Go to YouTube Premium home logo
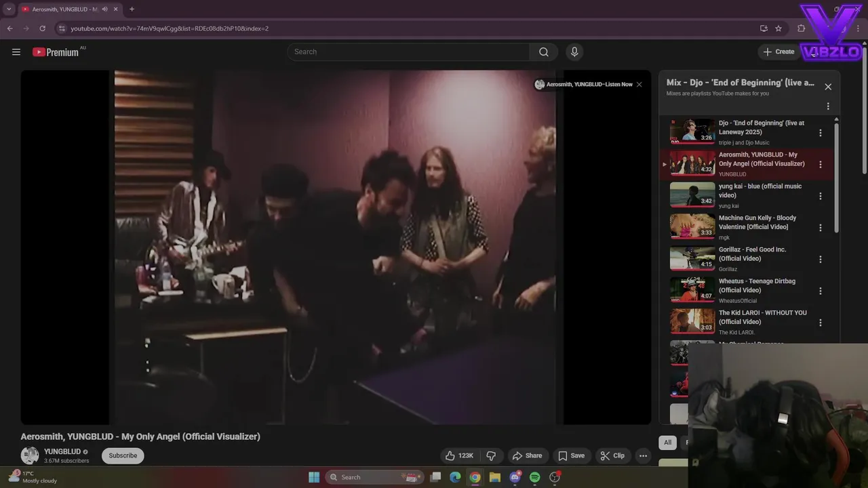 tap(56, 52)
